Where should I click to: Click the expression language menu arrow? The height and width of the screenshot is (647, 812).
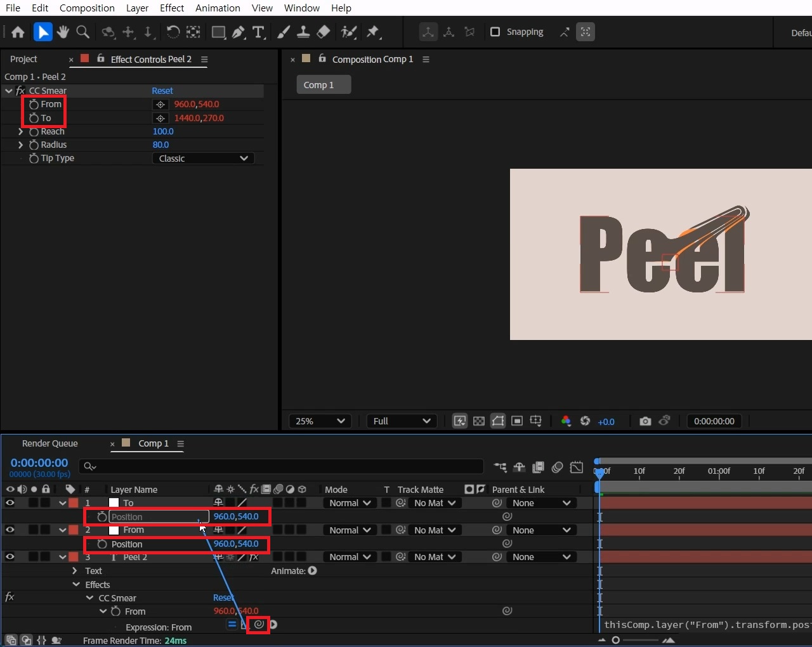point(273,625)
